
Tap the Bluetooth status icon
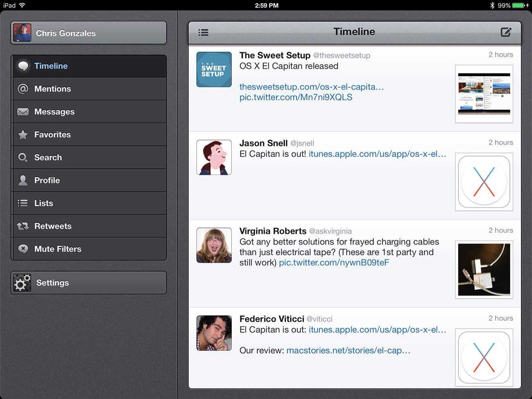[x=492, y=5]
